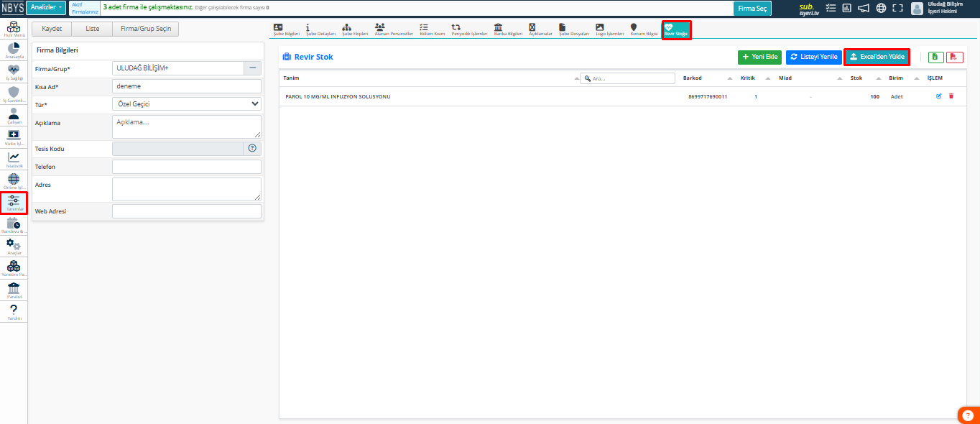Screen dimensions: 980x424
Task: Open the sub.isyeri.tv logo link
Action: (x=809, y=8)
